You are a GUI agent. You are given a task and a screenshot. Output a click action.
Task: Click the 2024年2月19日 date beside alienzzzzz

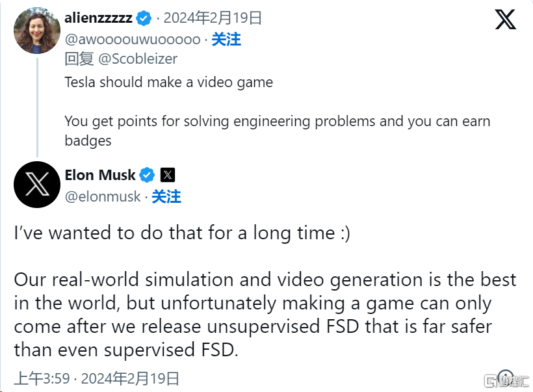coord(213,18)
